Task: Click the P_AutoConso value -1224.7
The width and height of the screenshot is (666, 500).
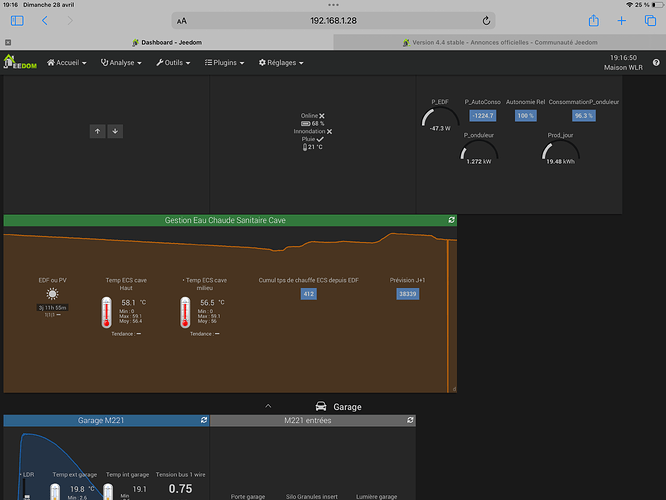Action: coord(483,116)
